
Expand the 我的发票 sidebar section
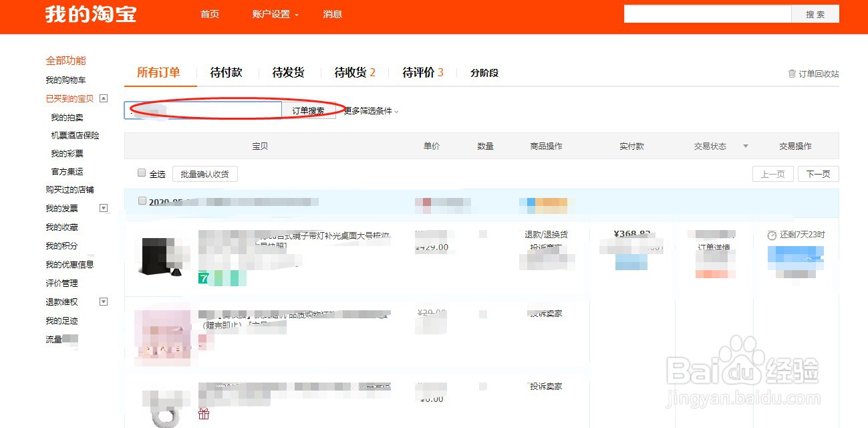103,208
